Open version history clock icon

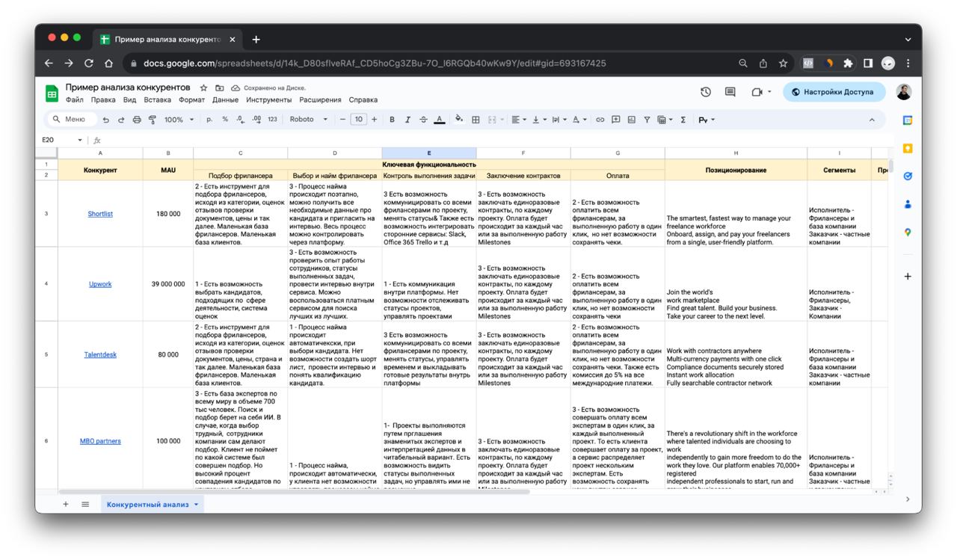705,92
